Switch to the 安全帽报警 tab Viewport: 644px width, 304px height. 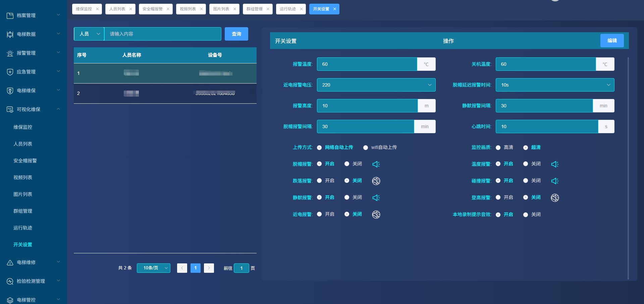coord(153,9)
